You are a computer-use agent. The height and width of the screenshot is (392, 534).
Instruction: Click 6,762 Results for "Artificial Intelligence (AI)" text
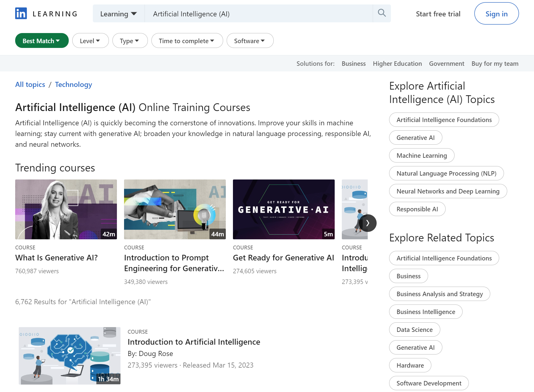coord(83,302)
